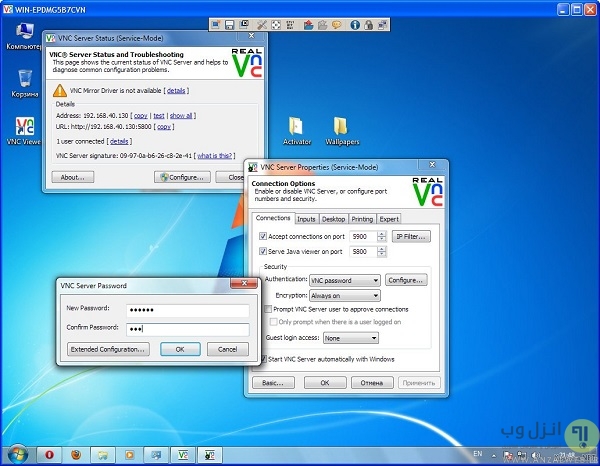Select the Activator folder on desktop
The height and width of the screenshot is (466, 600).
(x=297, y=131)
